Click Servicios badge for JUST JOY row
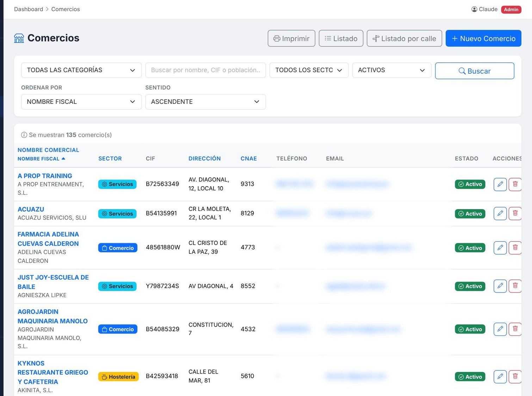Viewport: 532px width, 396px height. (x=117, y=286)
